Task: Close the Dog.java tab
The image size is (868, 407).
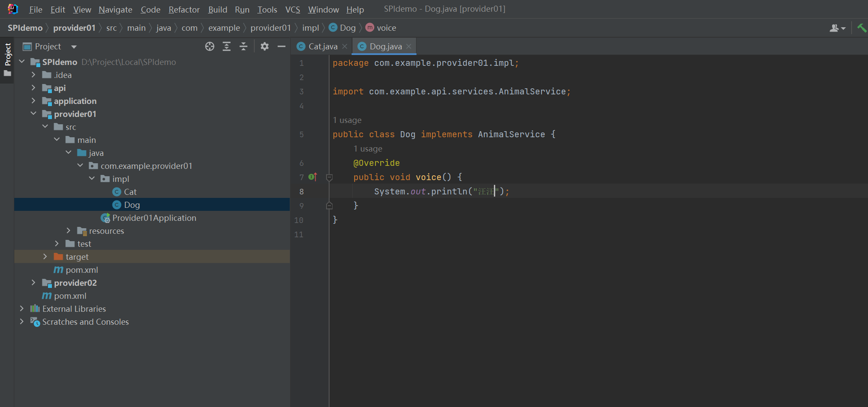Action: (409, 46)
